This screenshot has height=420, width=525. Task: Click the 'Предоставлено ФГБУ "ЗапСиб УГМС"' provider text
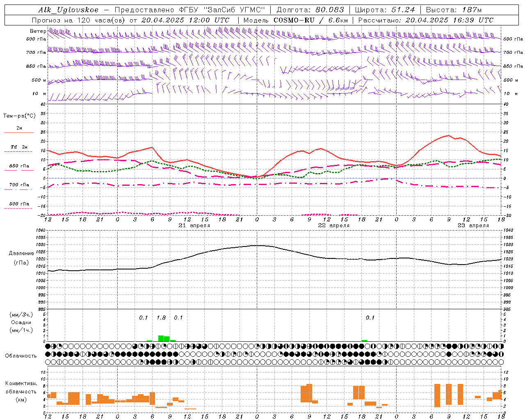[190, 10]
